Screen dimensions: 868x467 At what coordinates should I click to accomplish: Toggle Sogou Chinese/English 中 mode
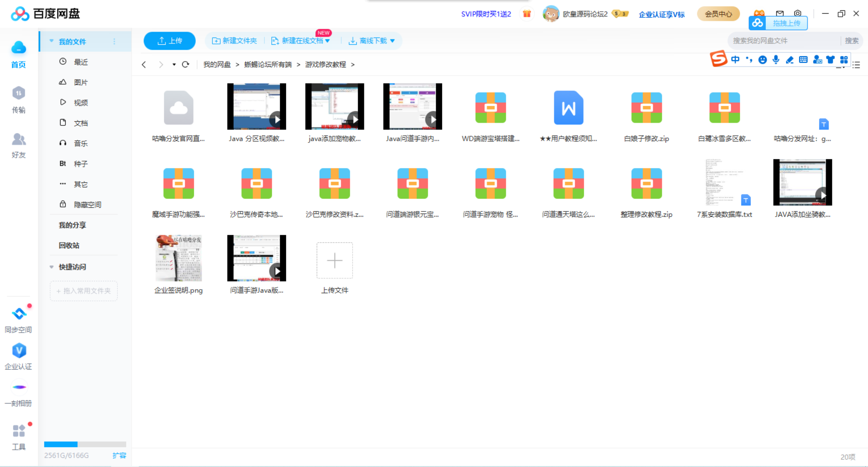[736, 60]
